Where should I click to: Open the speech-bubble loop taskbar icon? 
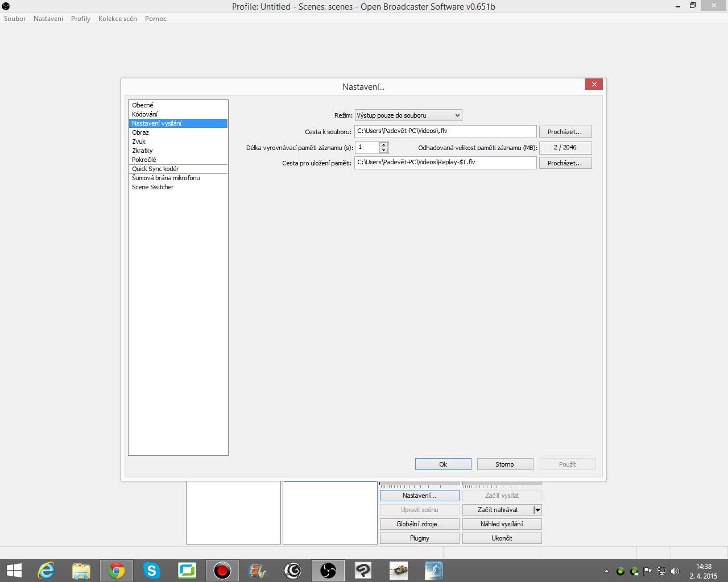tap(363, 571)
